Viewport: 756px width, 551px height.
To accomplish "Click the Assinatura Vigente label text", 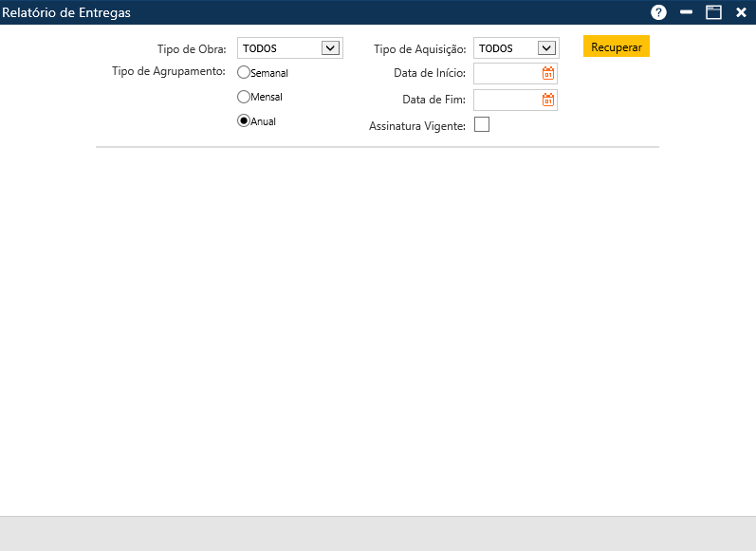I will tap(416, 126).
